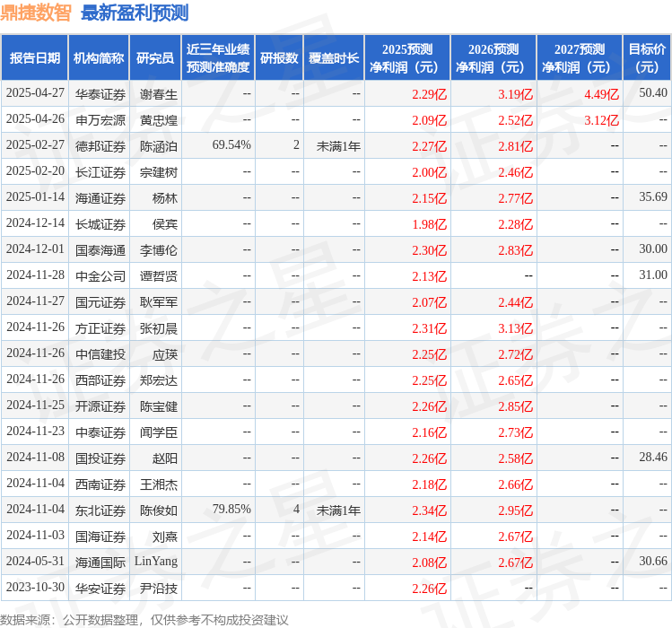This screenshot has height=628, width=672.
Task: Click analyst name 尹沿技
Action: click(159, 589)
